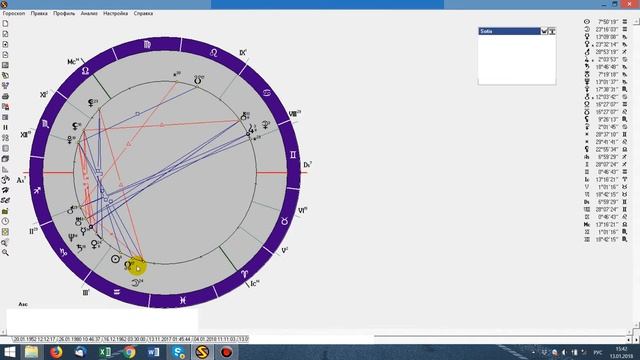Click the triangle ruler toolbar icon
640x360 pixels.
[5, 169]
